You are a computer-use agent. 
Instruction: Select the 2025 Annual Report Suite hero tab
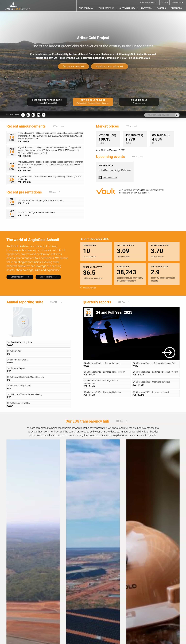(47, 102)
